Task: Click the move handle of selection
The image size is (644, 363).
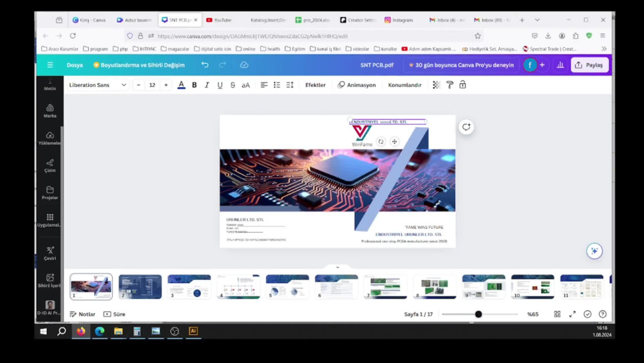Action: point(394,142)
